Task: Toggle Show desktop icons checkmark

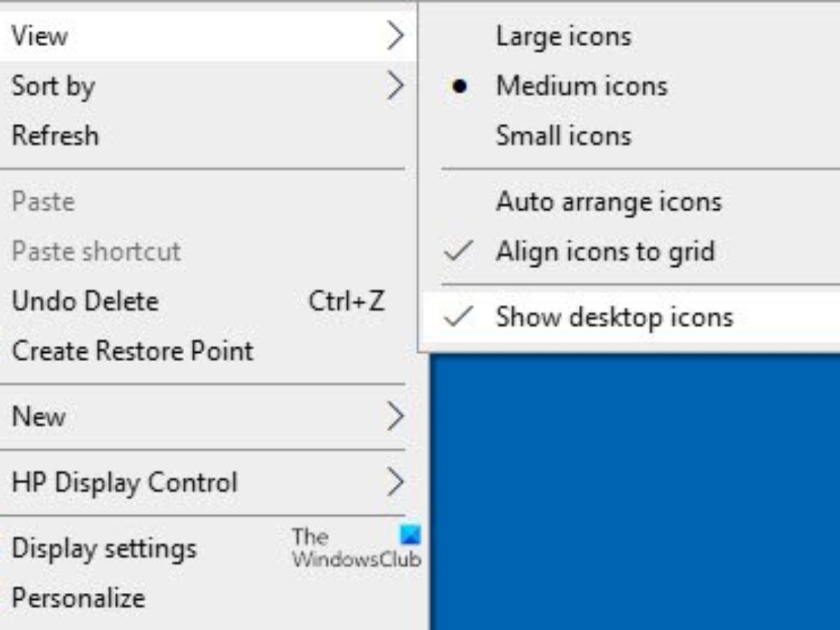Action: (x=459, y=317)
